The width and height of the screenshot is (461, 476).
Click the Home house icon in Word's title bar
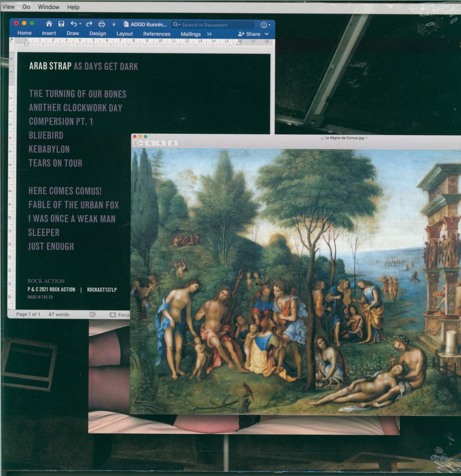click(x=49, y=24)
